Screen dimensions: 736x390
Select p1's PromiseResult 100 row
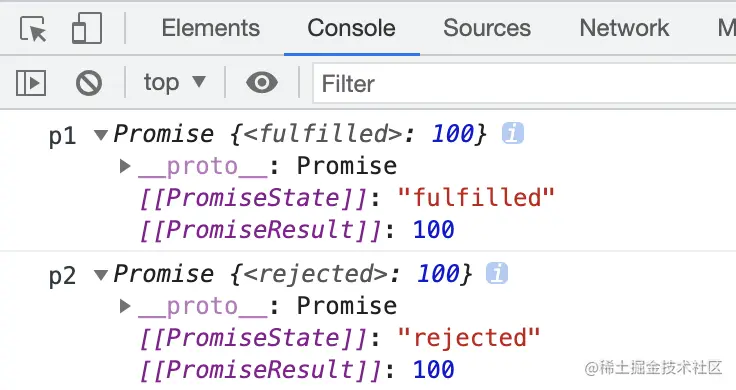pos(297,230)
